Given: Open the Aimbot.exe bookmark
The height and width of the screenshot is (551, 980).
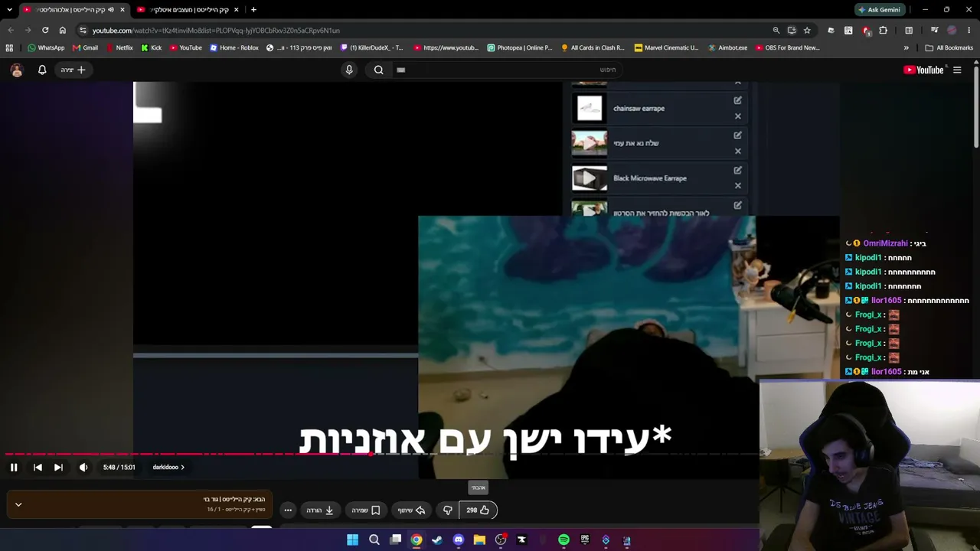Looking at the screenshot, I should pyautogui.click(x=727, y=47).
